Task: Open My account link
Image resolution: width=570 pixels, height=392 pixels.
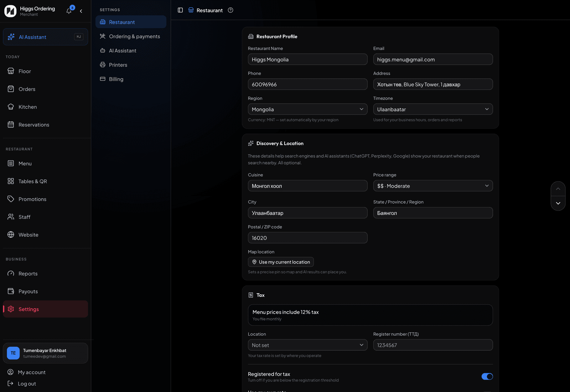Action: pos(45,372)
